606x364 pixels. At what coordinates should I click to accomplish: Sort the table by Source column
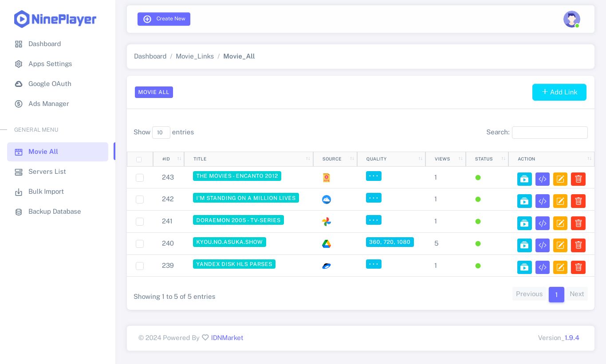pyautogui.click(x=335, y=159)
